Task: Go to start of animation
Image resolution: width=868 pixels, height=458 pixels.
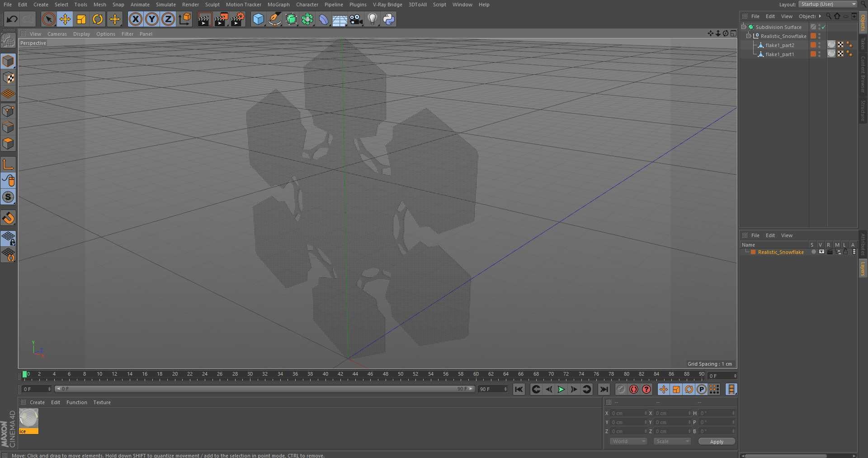Action: (x=519, y=389)
